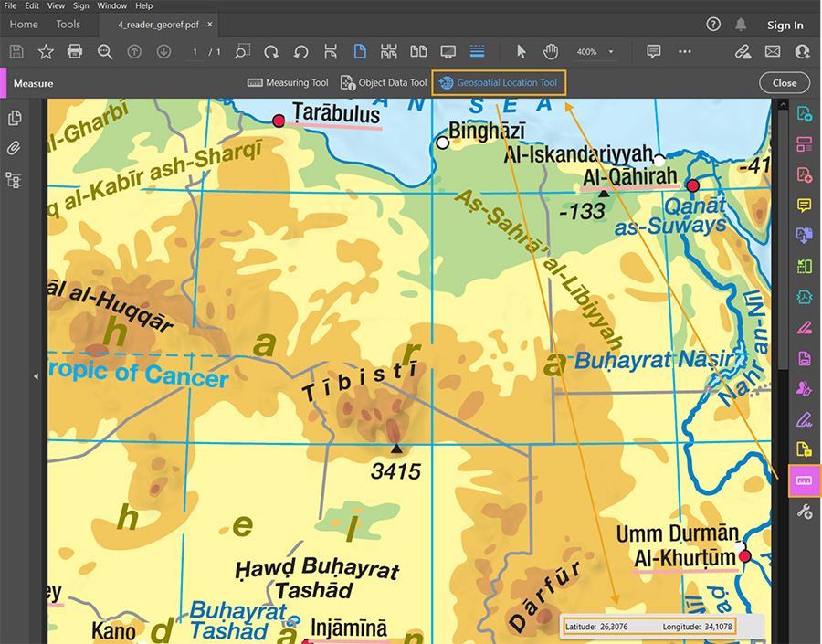Close the 4_reader_georef.pdf tab
Image resolution: width=822 pixels, height=644 pixels.
tap(210, 24)
